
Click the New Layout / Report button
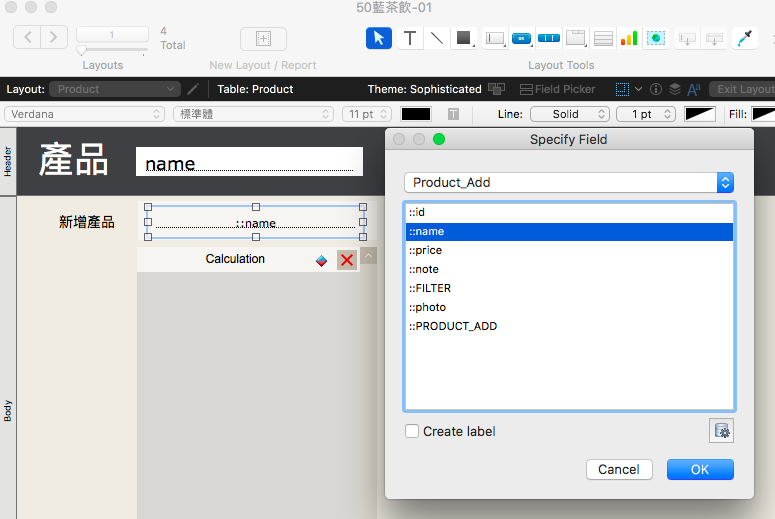coord(263,39)
